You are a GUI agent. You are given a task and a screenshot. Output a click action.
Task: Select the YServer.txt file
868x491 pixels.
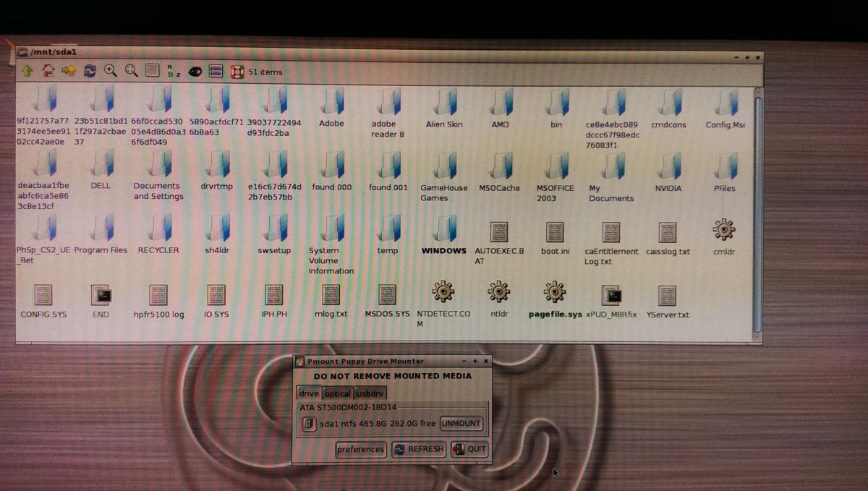click(x=668, y=302)
